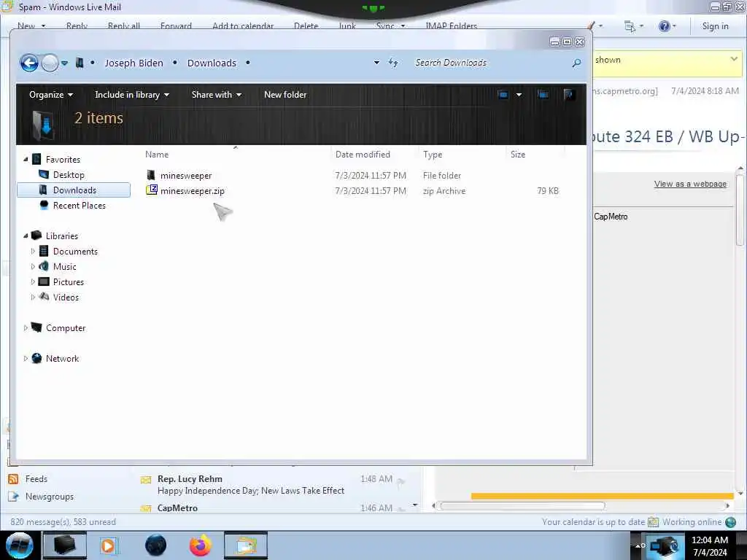Launch Firefox from the taskbar
The height and width of the screenshot is (560, 747).
[200, 545]
